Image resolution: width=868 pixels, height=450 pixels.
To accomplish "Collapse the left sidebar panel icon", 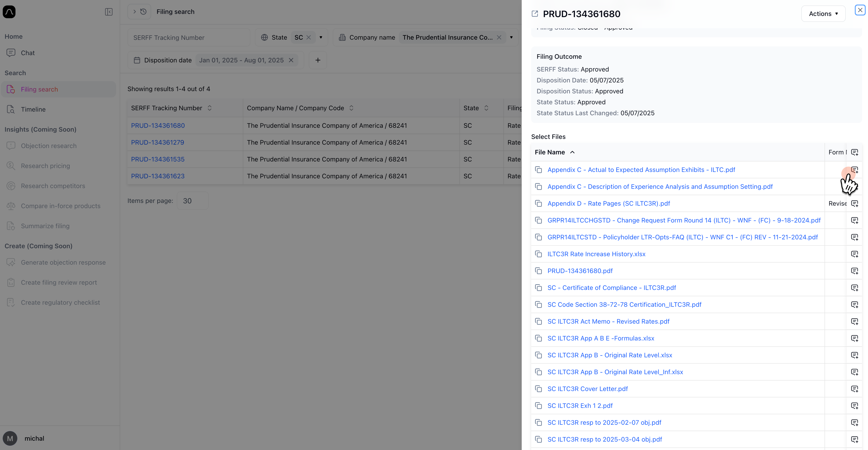I will (109, 12).
